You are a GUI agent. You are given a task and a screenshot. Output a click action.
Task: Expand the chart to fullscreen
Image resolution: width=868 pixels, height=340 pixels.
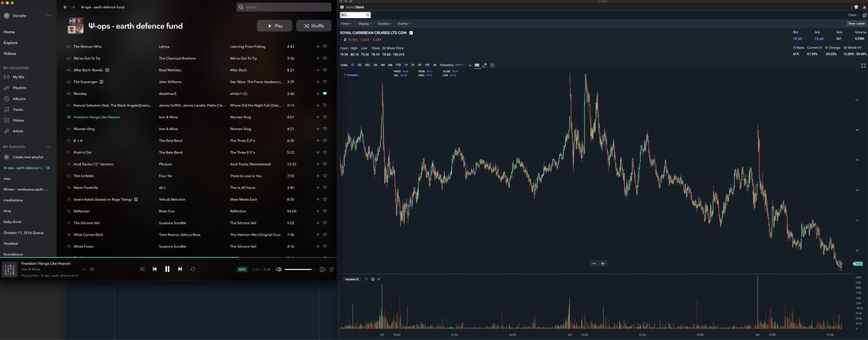point(863,65)
